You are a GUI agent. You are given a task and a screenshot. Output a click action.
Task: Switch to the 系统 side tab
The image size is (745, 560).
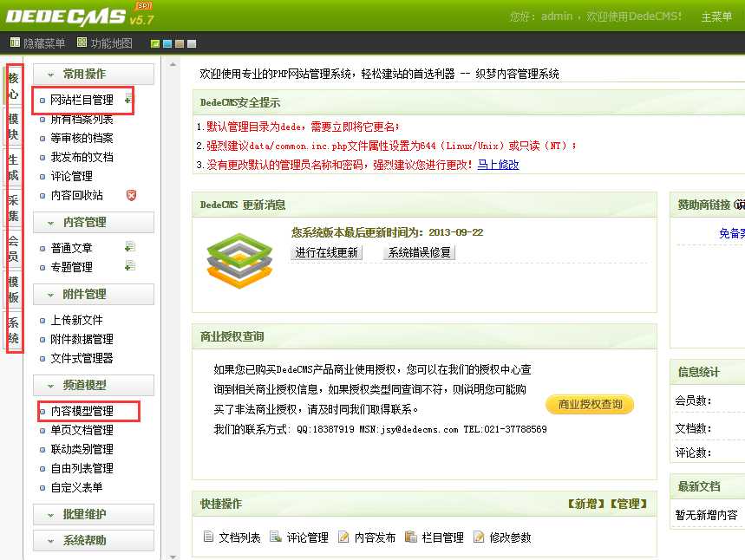point(13,330)
